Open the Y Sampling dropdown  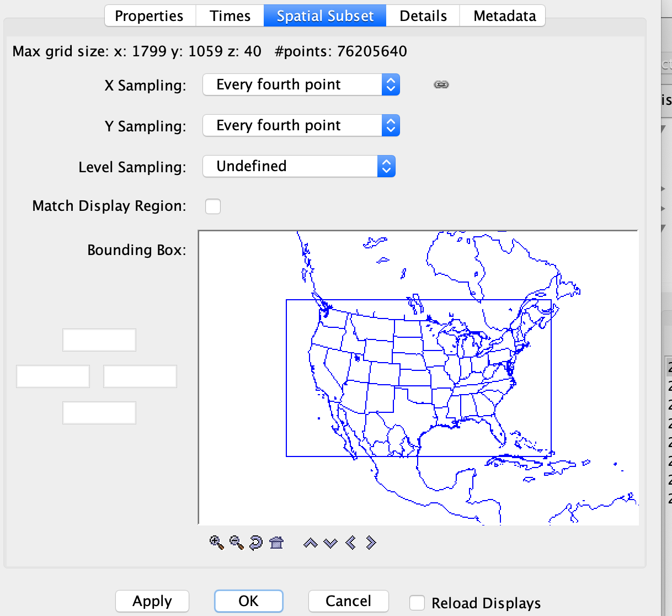coord(301,126)
